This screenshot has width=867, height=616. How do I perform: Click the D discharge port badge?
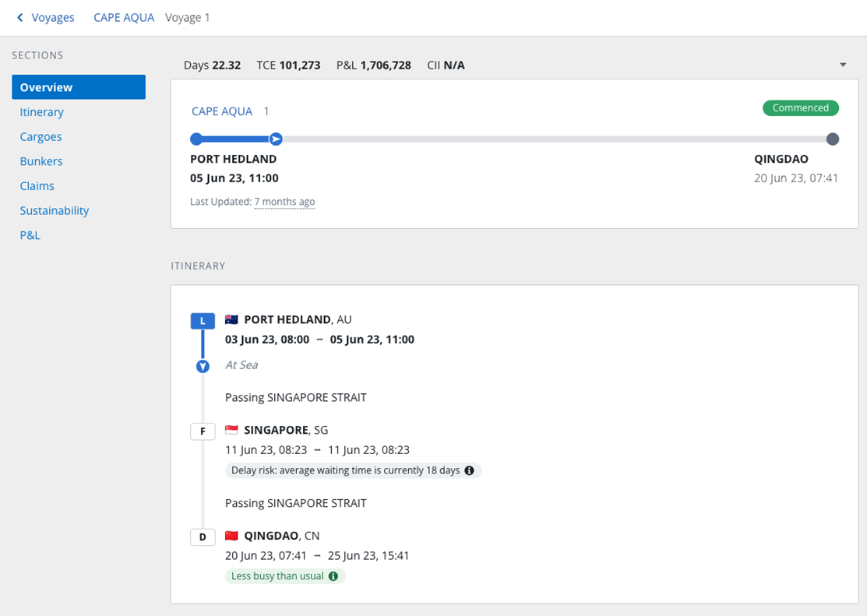point(203,537)
